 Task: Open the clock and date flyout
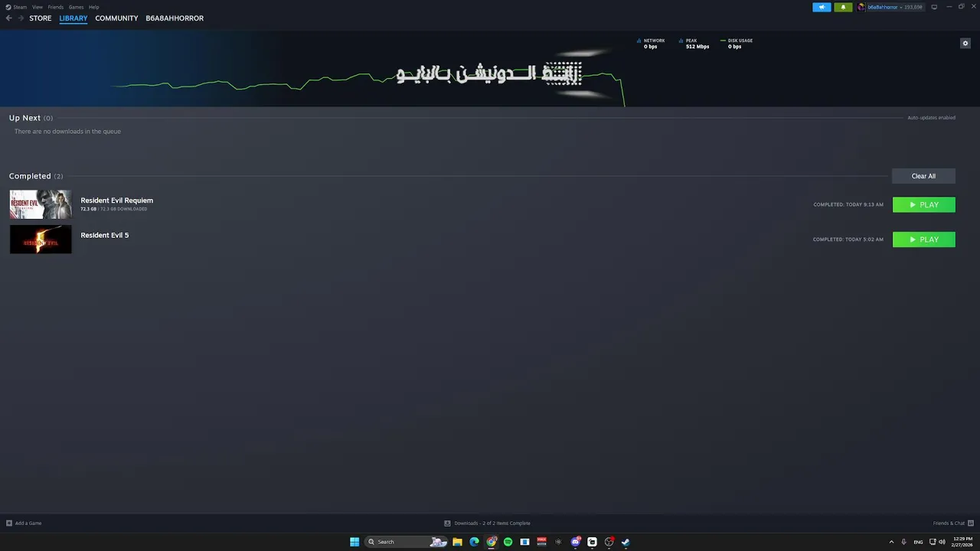962,542
